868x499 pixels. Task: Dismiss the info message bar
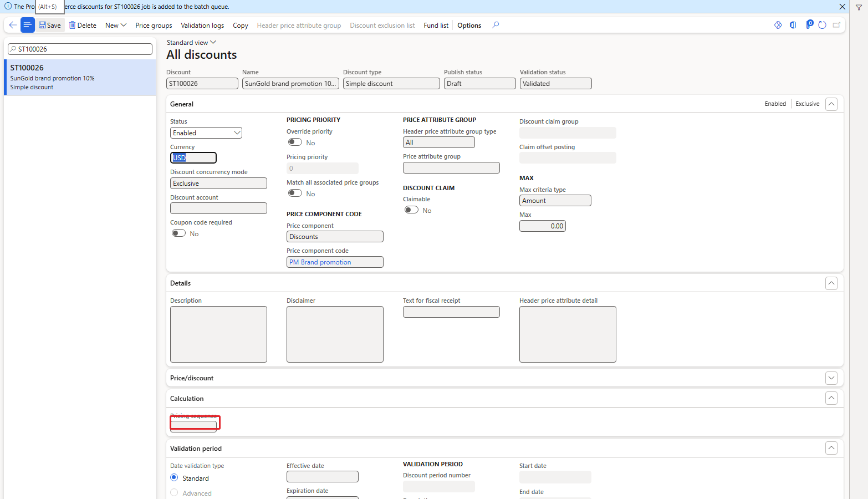coord(842,7)
